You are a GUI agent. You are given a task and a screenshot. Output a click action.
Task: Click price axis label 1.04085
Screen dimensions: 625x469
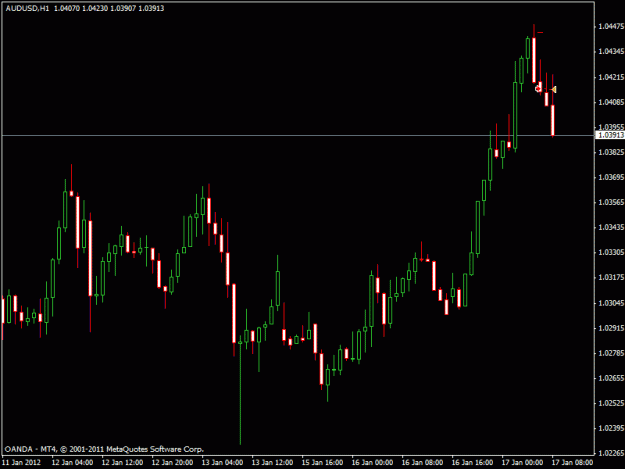pyautogui.click(x=611, y=102)
